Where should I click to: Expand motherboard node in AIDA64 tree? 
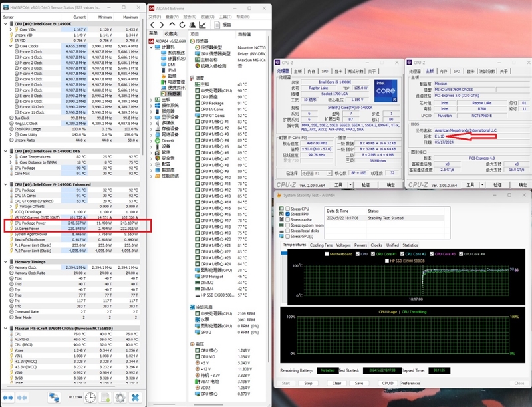tap(152, 99)
